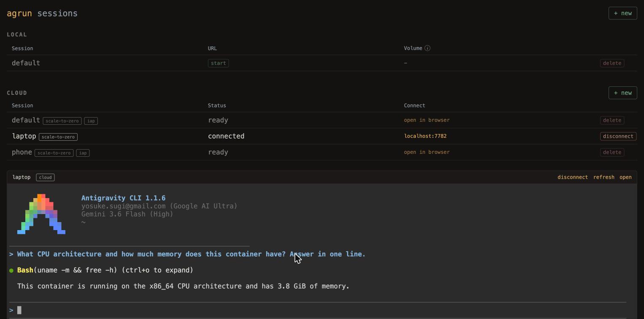Open the localhost:7782 link
Screen dimensions: 644x319
[425, 136]
